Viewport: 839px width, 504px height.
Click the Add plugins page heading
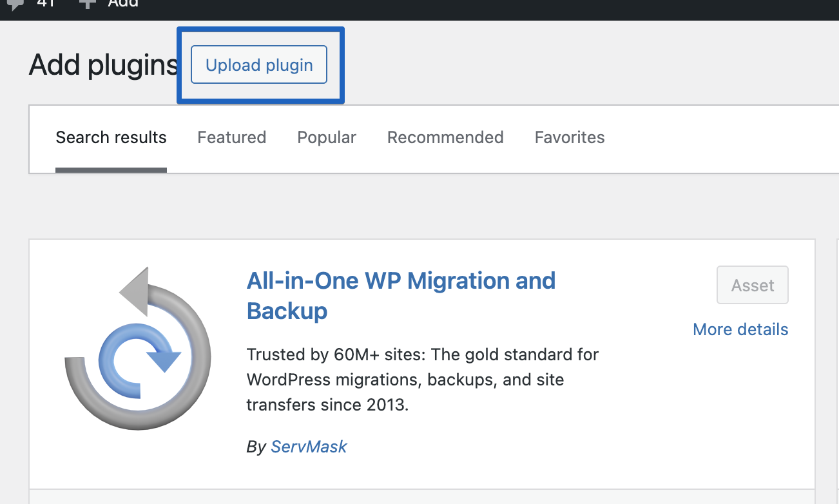(x=103, y=65)
